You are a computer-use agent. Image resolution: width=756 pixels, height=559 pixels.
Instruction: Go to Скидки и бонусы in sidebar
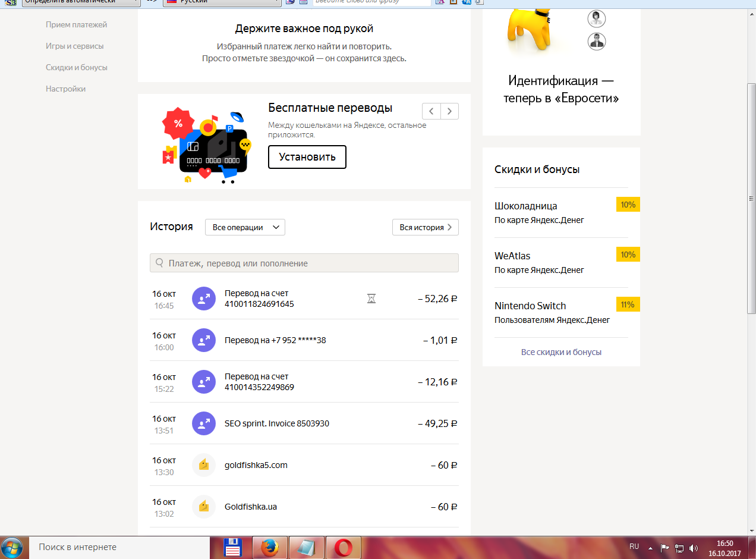77,67
